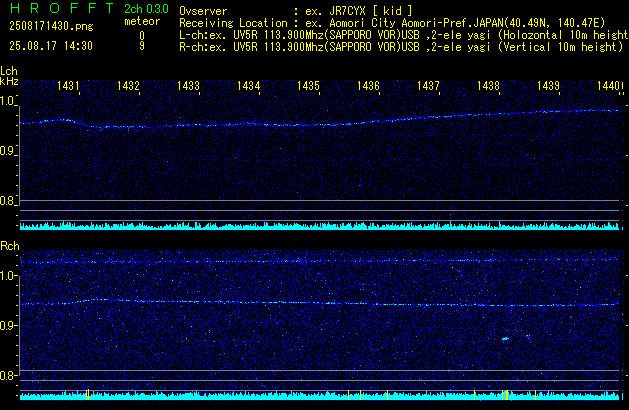Click the 1439 time tick label
The width and height of the screenshot is (629, 410).
(x=548, y=86)
